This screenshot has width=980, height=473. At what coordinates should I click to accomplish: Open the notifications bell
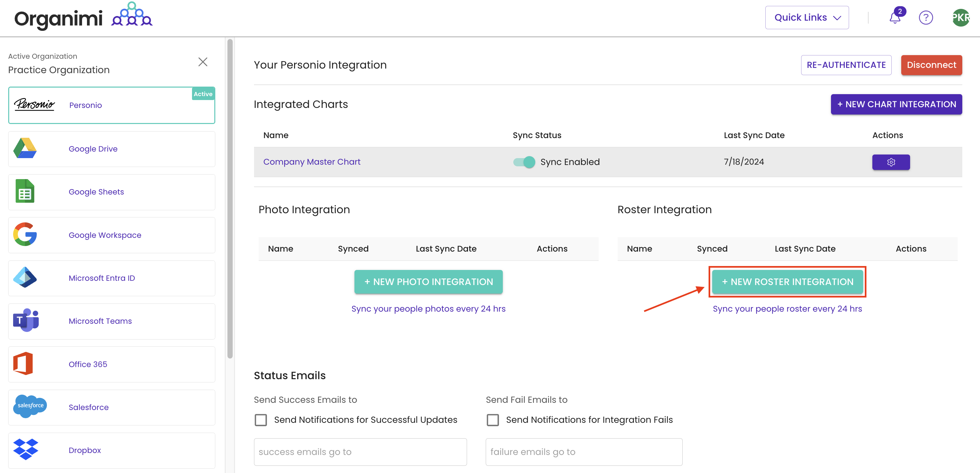click(895, 18)
